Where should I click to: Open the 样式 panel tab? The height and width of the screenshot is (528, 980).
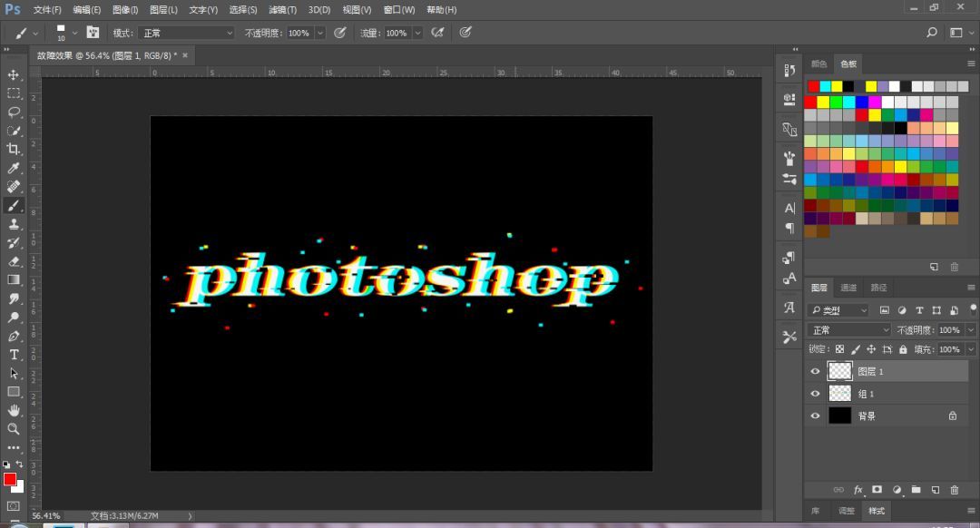point(877,511)
